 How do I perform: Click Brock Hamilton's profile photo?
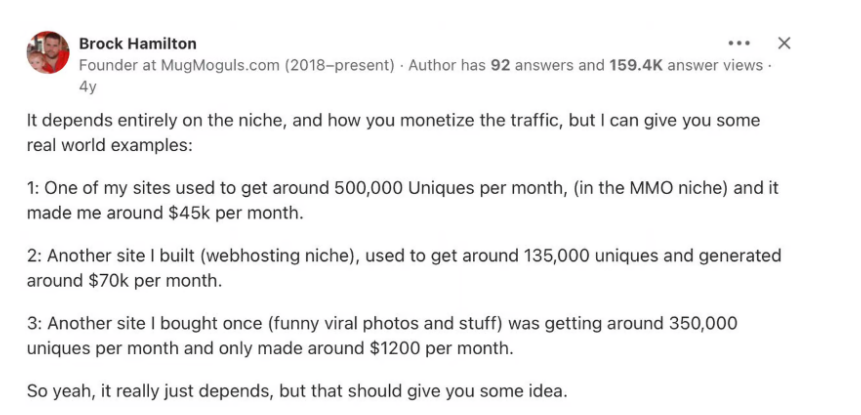pyautogui.click(x=48, y=53)
